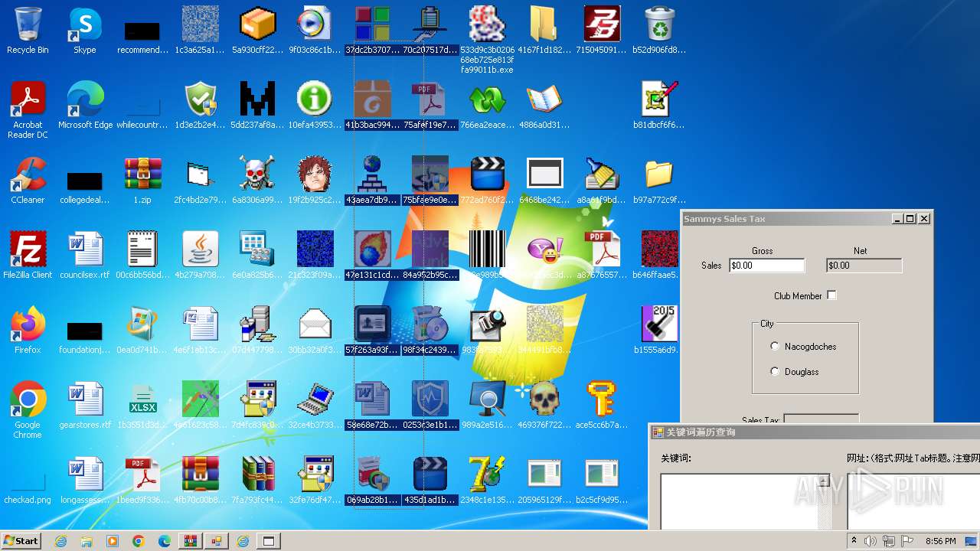
Task: Show hidden system tray icons
Action: 854,541
